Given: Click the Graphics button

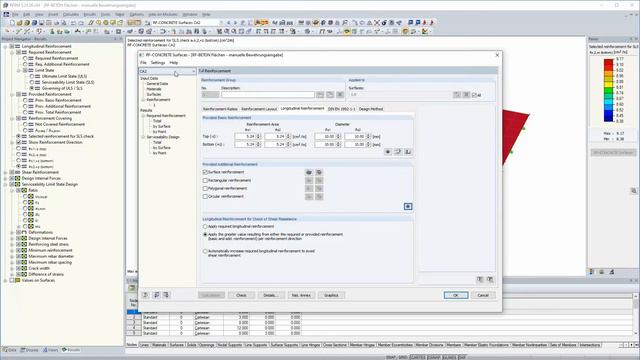Looking at the screenshot, I should click(331, 295).
